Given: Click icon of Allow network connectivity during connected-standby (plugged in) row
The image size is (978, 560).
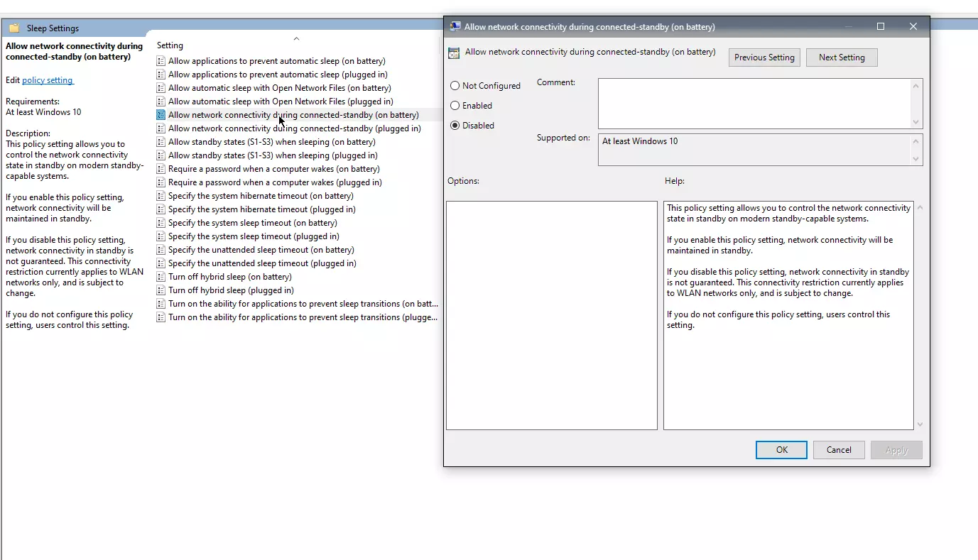Looking at the screenshot, I should pyautogui.click(x=161, y=128).
